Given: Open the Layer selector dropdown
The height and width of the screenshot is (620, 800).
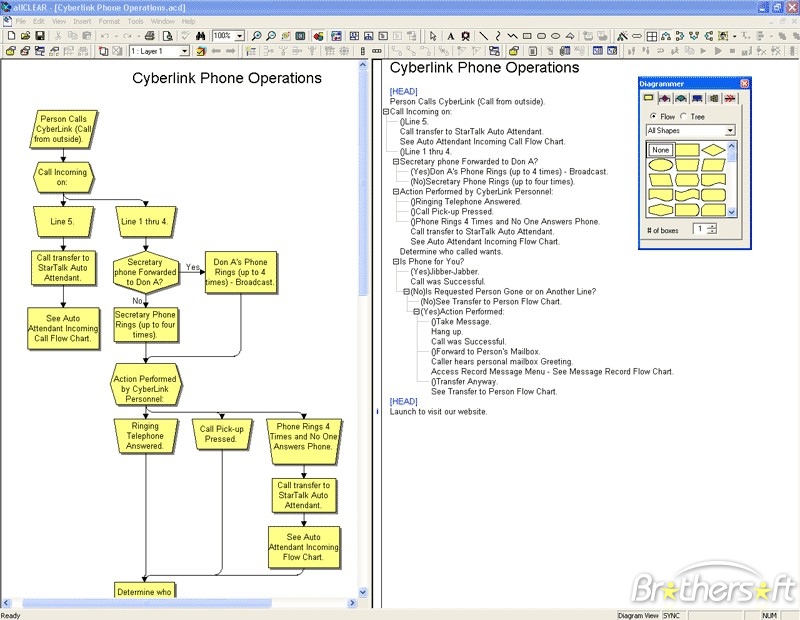Looking at the screenshot, I should click(x=184, y=50).
